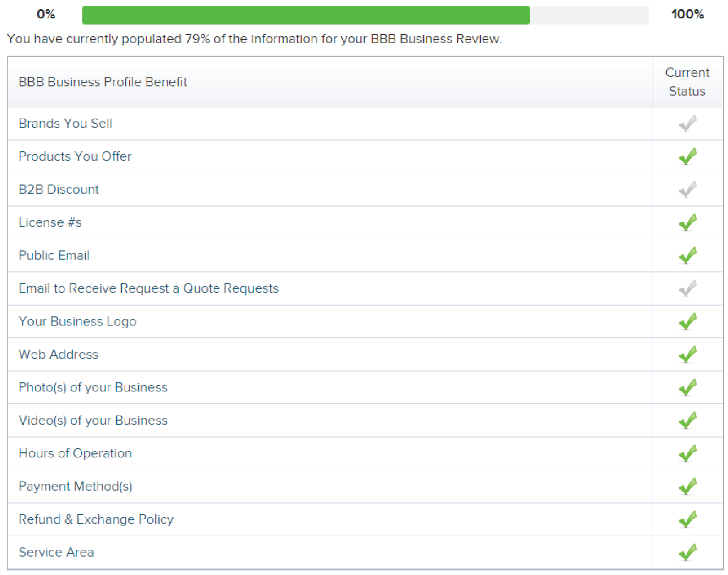The width and height of the screenshot is (728, 575).
Task: Click the gray checkmark for Brands You Sell
Action: [x=688, y=124]
